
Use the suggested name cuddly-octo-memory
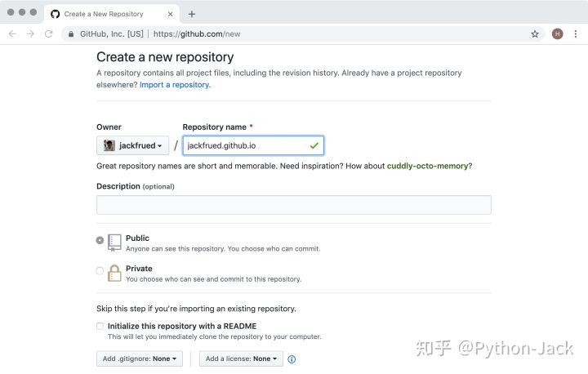[x=428, y=166]
